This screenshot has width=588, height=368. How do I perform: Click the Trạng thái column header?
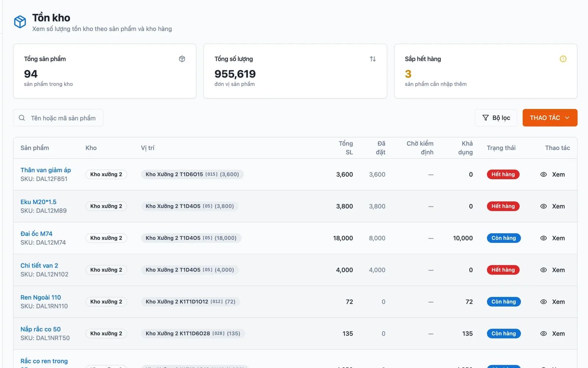[501, 148]
